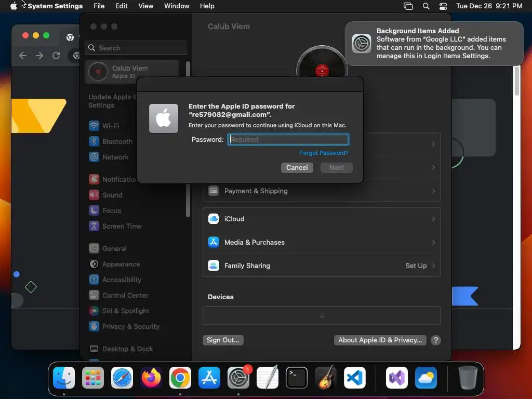
Task: Click the Forgot Password? link
Action: point(324,153)
